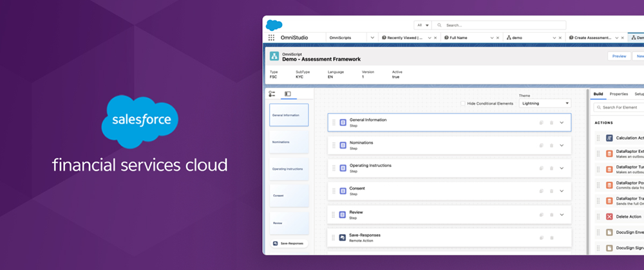The height and width of the screenshot is (270, 644).
Task: Expand the Consent step
Action: click(562, 191)
